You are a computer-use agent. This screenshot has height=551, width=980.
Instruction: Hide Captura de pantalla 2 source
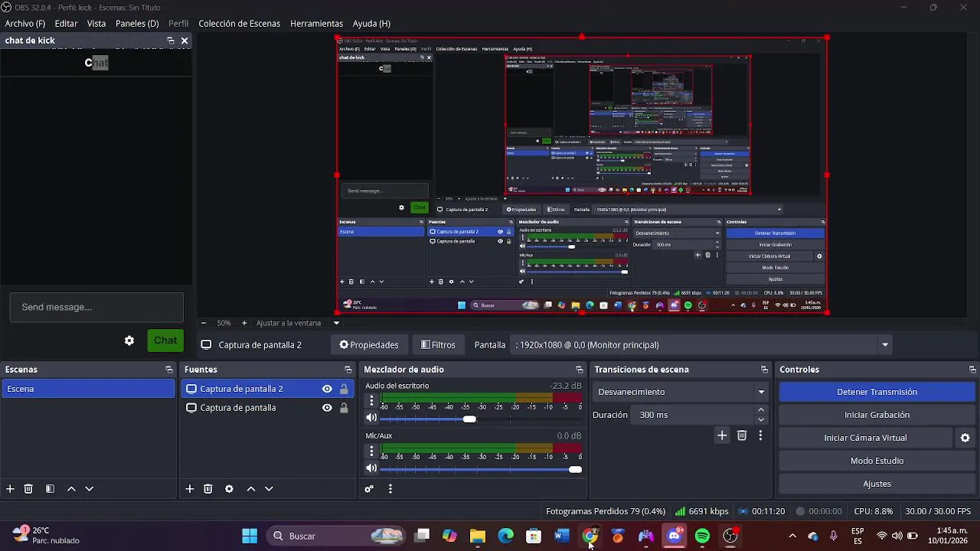pyautogui.click(x=327, y=389)
